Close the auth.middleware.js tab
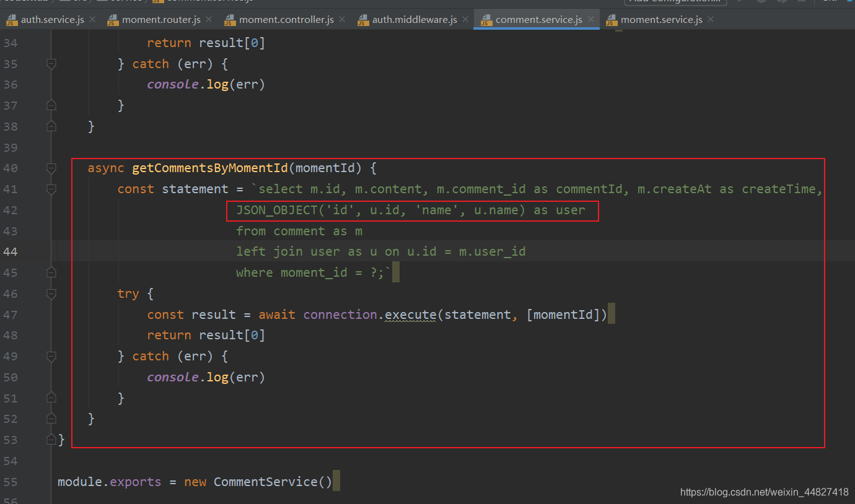This screenshot has height=504, width=855. click(x=465, y=20)
